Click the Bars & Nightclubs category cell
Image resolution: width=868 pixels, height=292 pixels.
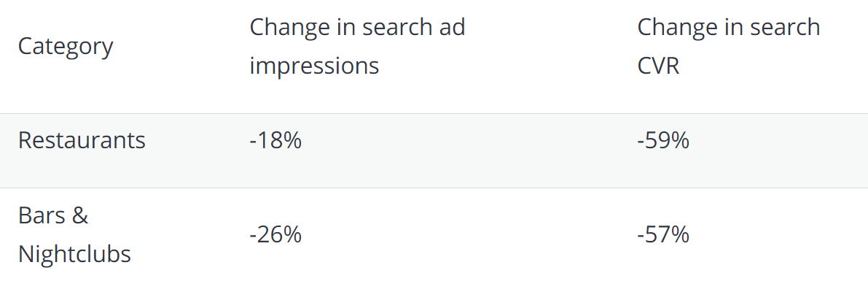[x=74, y=235]
